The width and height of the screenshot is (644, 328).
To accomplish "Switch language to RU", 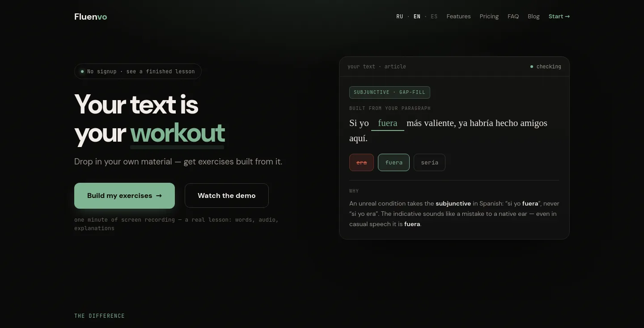I will coord(399,17).
